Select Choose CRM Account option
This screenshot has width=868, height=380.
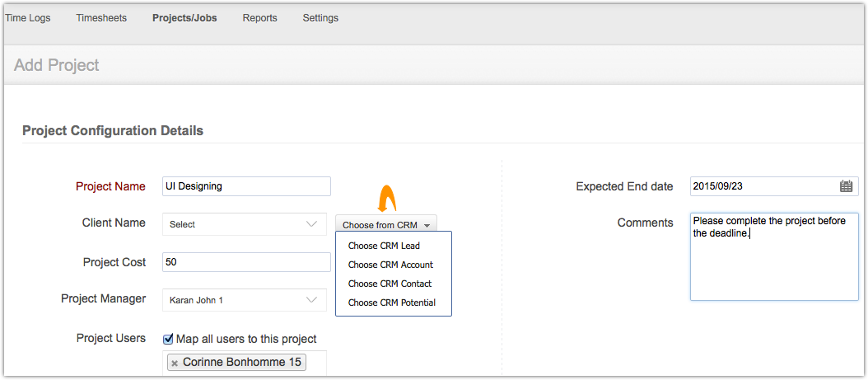pos(390,265)
